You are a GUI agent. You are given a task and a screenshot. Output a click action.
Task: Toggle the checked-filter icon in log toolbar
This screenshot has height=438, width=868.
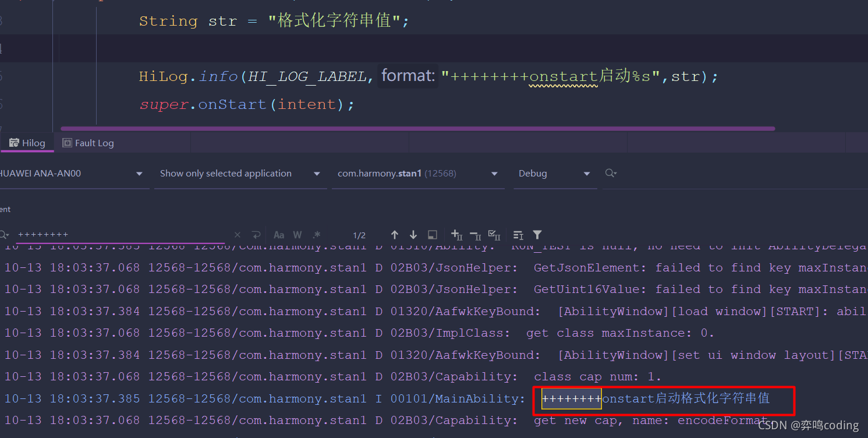point(494,235)
